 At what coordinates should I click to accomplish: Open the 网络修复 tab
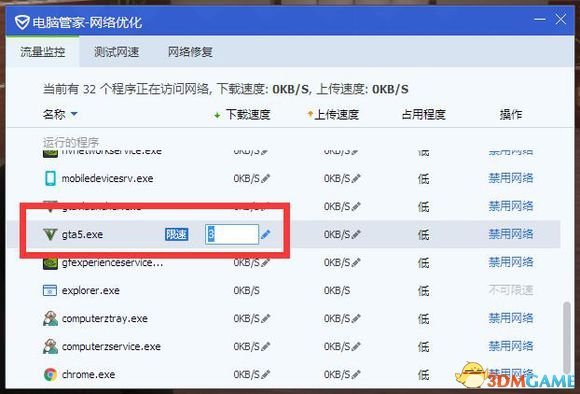click(x=190, y=51)
